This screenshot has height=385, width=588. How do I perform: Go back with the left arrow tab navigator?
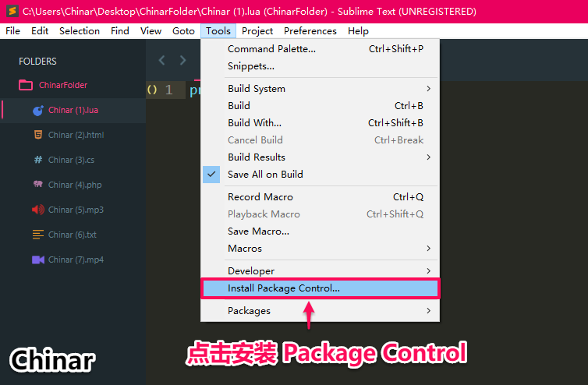161,60
